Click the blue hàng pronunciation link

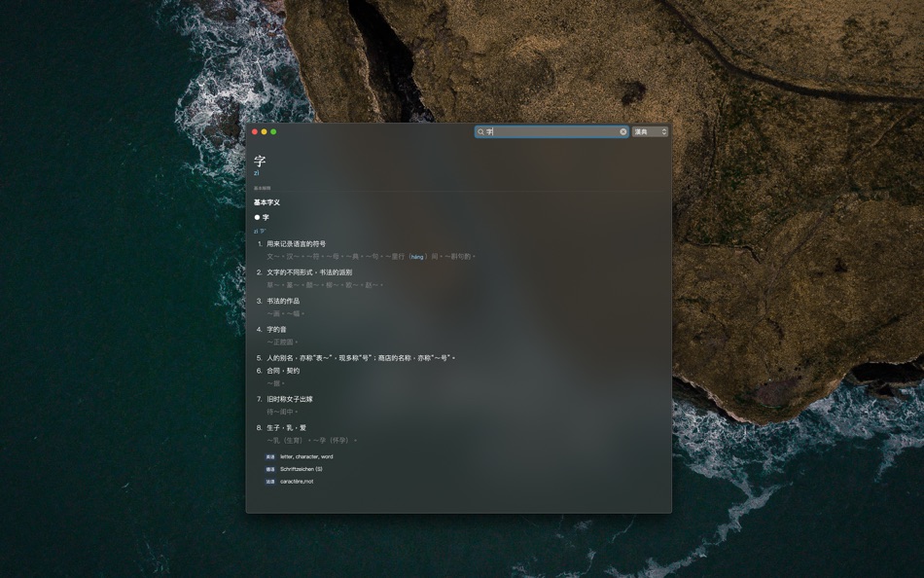417,257
